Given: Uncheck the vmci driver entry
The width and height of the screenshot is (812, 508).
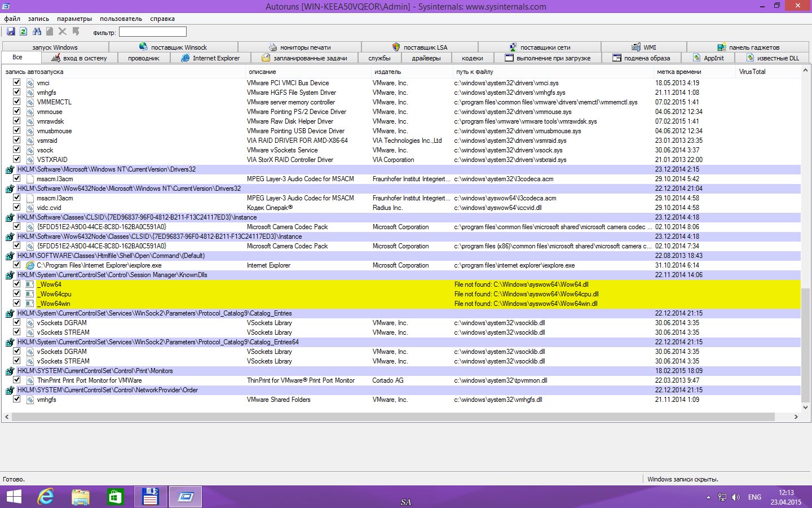Looking at the screenshot, I should [x=16, y=82].
